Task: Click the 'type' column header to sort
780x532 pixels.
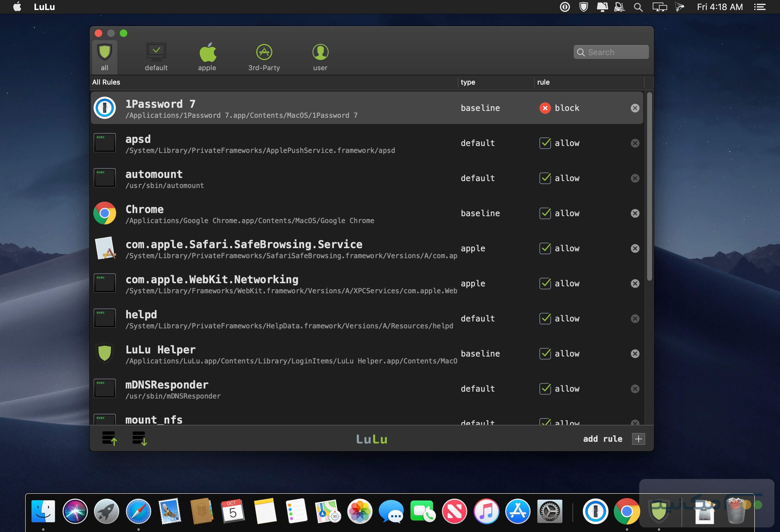Action: [468, 82]
